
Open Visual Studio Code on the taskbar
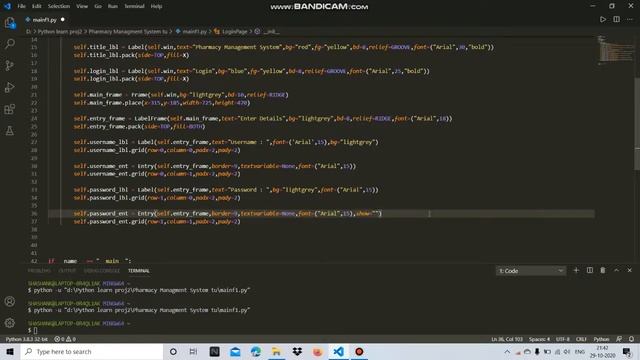pos(338,351)
